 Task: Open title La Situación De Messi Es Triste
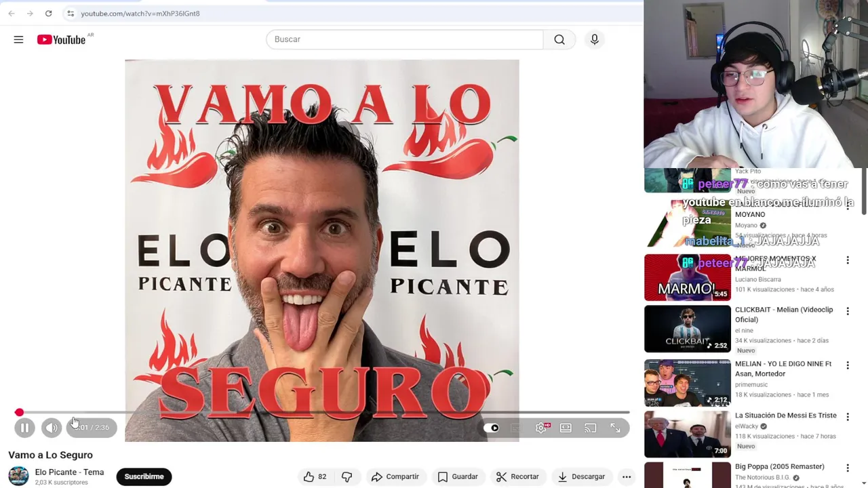(x=785, y=415)
